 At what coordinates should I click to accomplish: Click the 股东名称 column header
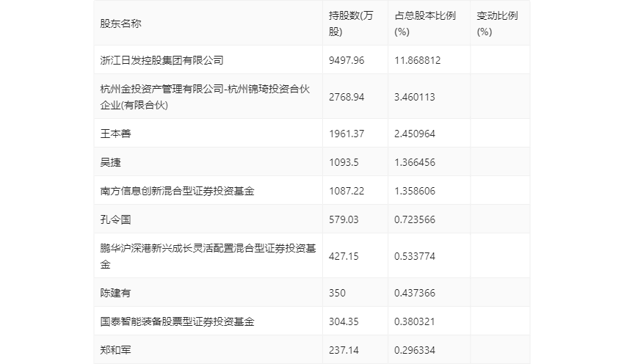click(x=120, y=23)
